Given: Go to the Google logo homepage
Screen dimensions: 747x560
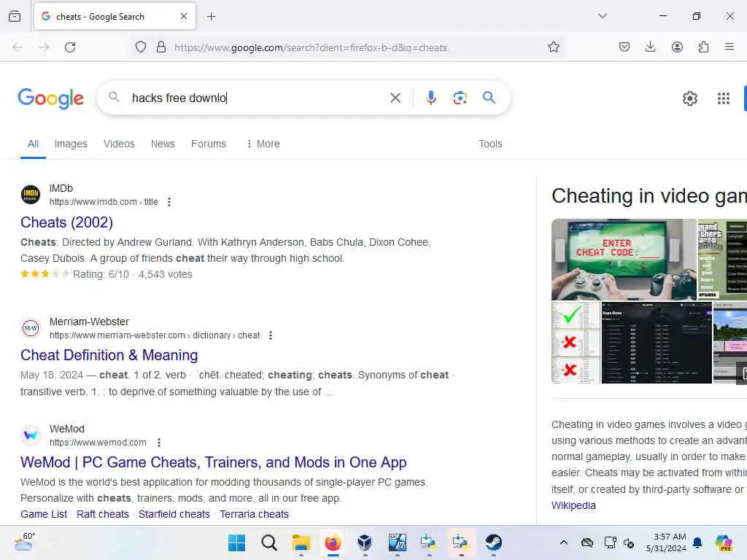Looking at the screenshot, I should 51,98.
